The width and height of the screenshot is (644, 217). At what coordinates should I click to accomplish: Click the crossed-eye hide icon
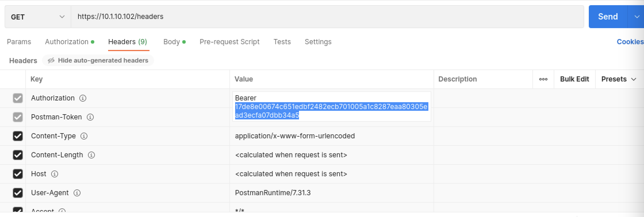[51, 61]
